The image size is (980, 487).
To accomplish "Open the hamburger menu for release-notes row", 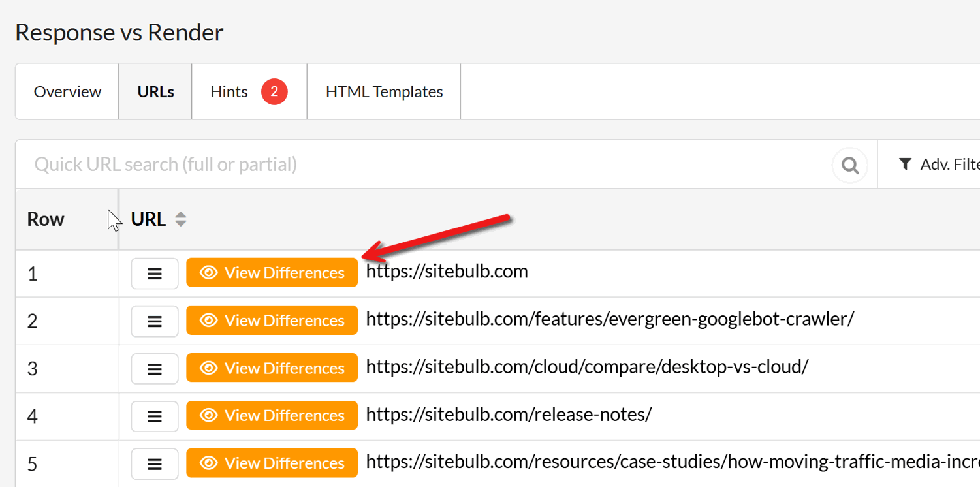I will point(155,416).
